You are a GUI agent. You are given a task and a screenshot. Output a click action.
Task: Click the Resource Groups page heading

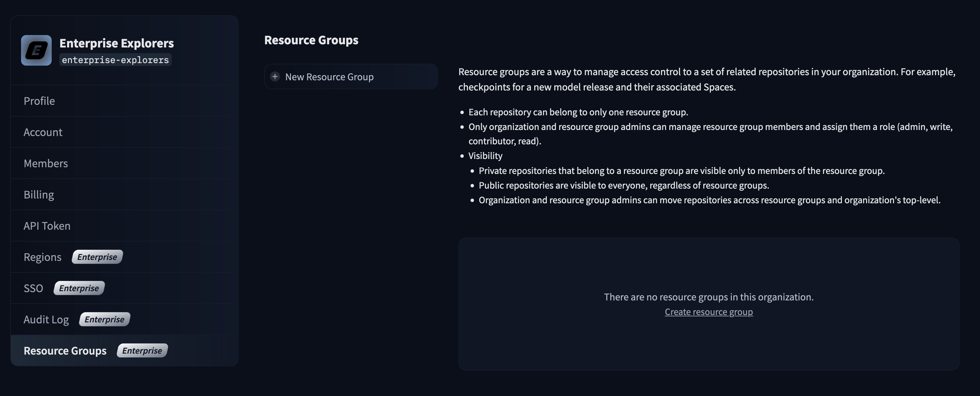pos(311,40)
